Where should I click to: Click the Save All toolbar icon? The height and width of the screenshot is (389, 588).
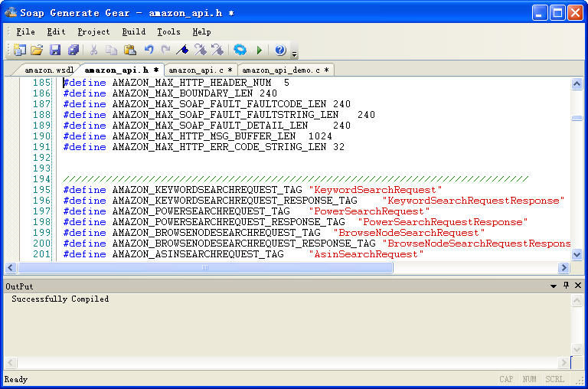(73, 50)
